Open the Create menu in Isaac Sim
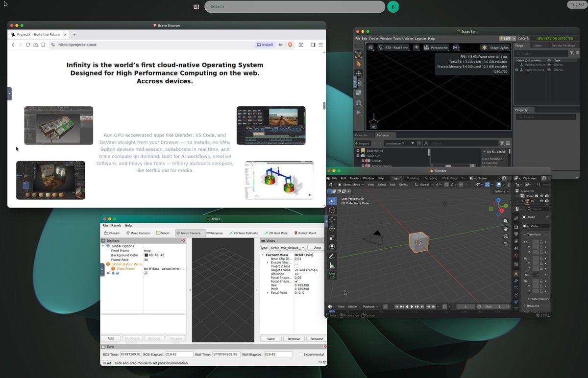 pyautogui.click(x=373, y=38)
